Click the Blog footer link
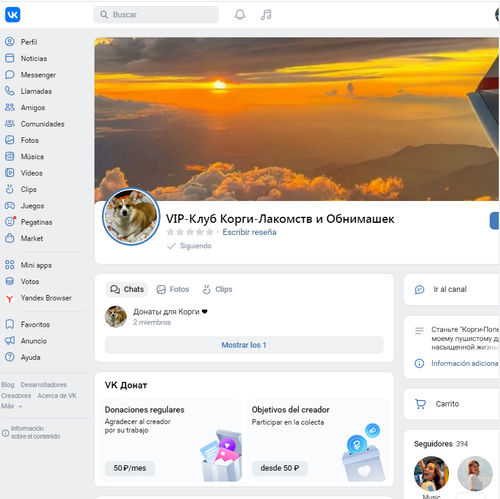Screen dimensions: 500x499 click(x=8, y=385)
